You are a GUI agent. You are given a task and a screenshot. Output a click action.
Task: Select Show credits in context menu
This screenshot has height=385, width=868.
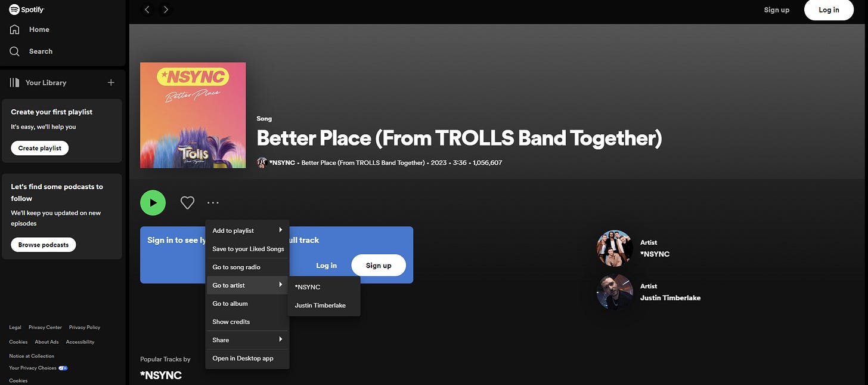coord(247,322)
